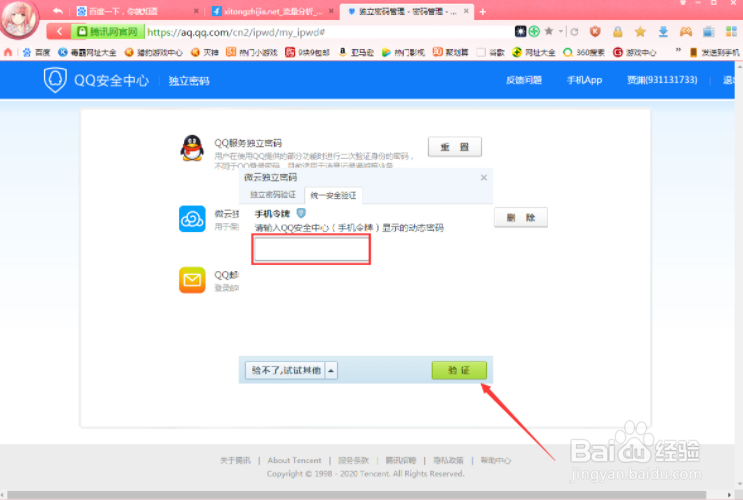Click the 重置 button for QQ服务独立密码
The width and height of the screenshot is (743, 500).
point(455,147)
